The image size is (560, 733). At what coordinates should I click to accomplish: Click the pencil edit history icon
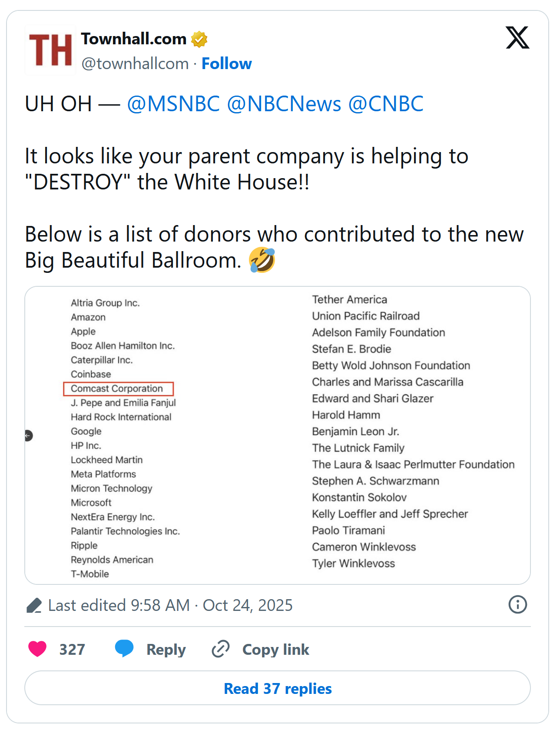point(34,605)
